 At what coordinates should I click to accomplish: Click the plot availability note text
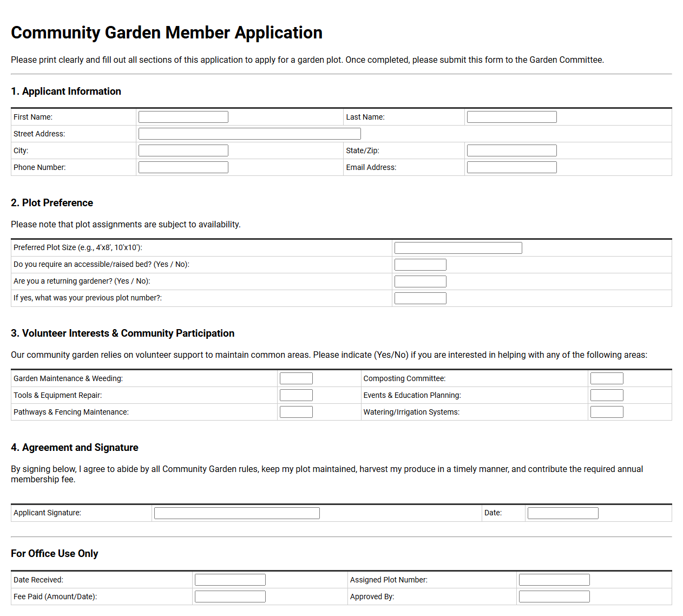click(126, 224)
